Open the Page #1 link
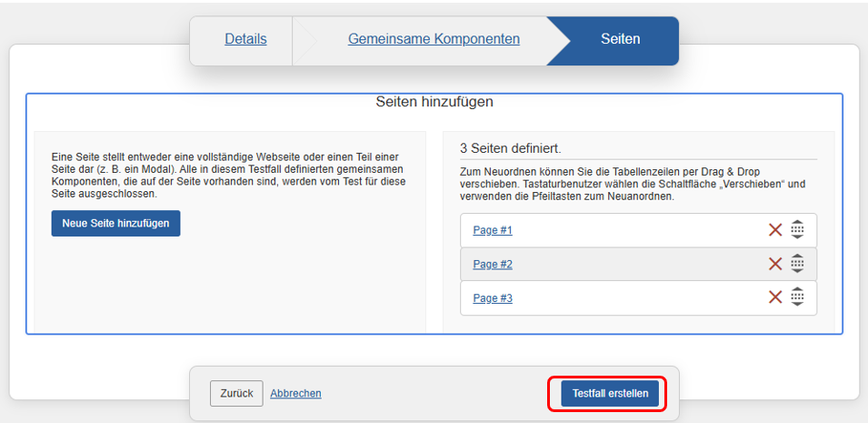The height and width of the screenshot is (423, 868). pos(493,230)
